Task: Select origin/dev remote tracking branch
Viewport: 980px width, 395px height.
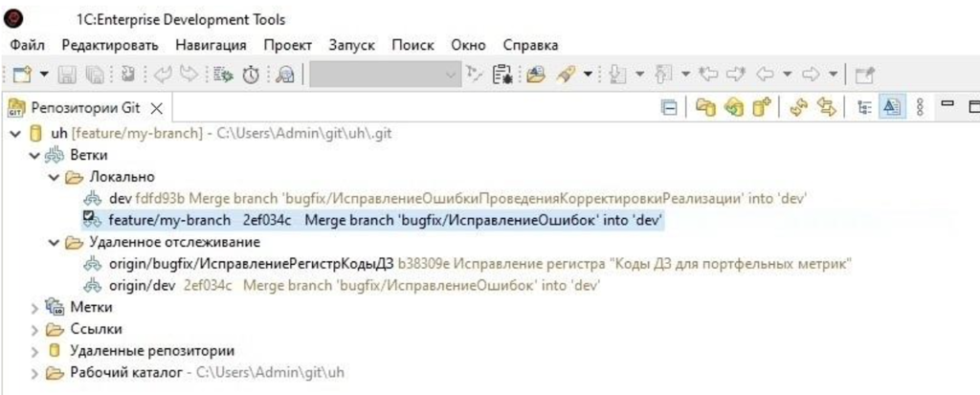Action: (x=142, y=285)
